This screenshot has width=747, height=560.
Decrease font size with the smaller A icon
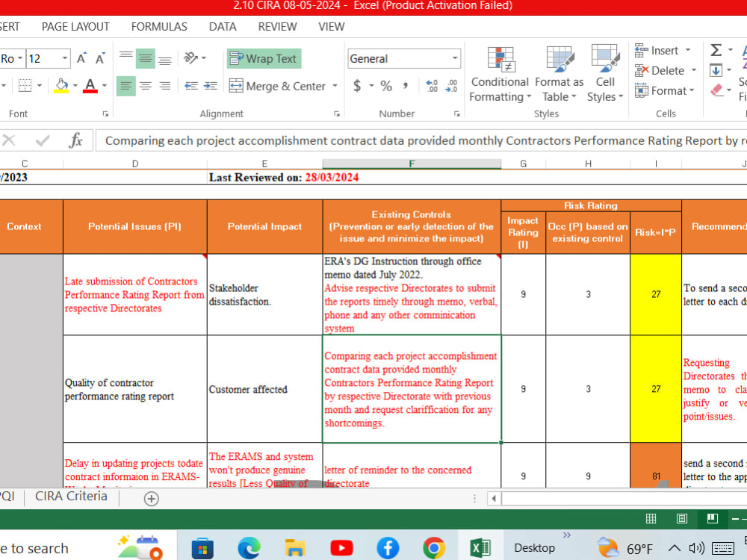100,58
